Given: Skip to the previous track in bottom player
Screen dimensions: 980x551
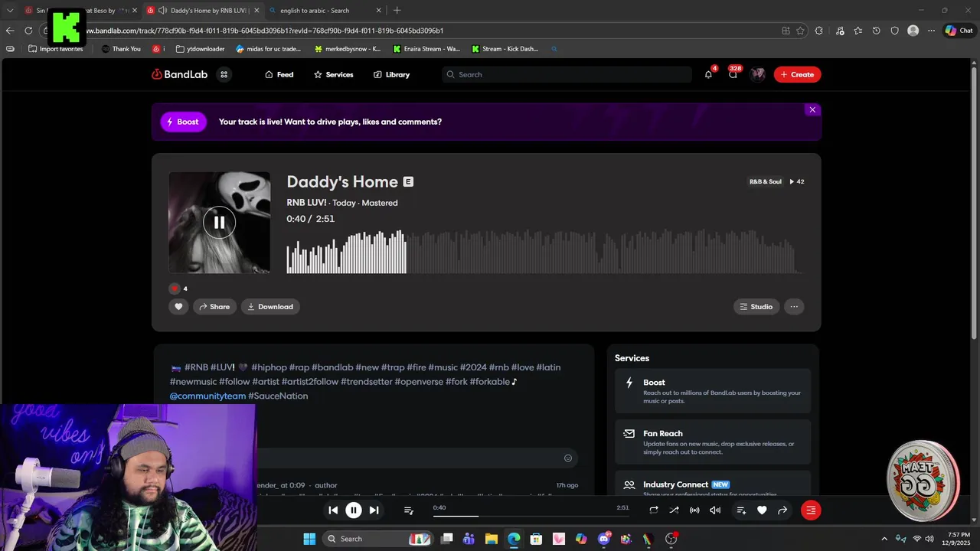Looking at the screenshot, I should click(x=333, y=510).
